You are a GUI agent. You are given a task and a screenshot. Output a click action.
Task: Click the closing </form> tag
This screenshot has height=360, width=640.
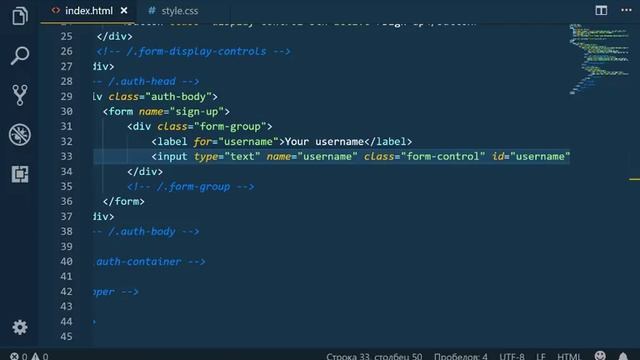124,202
